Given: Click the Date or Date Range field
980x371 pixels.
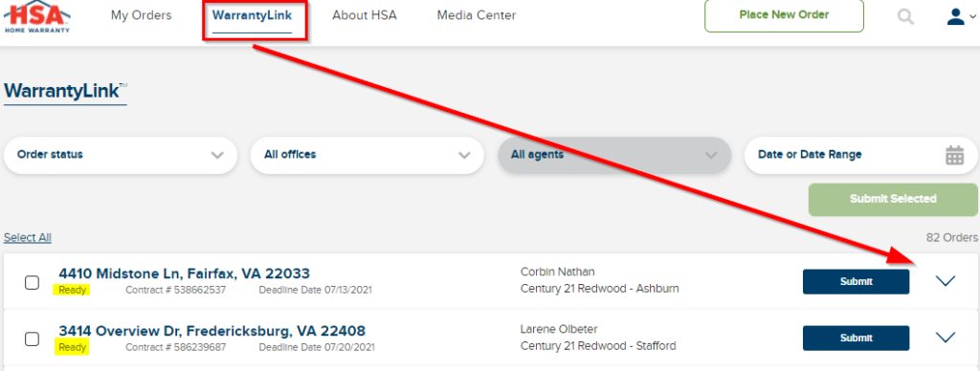Looking at the screenshot, I should [860, 155].
